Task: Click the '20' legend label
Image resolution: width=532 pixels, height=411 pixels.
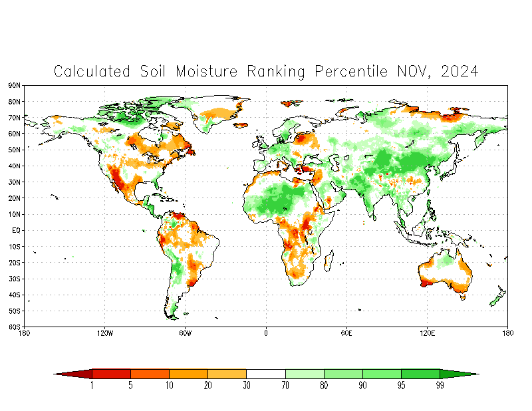Action: [208, 386]
